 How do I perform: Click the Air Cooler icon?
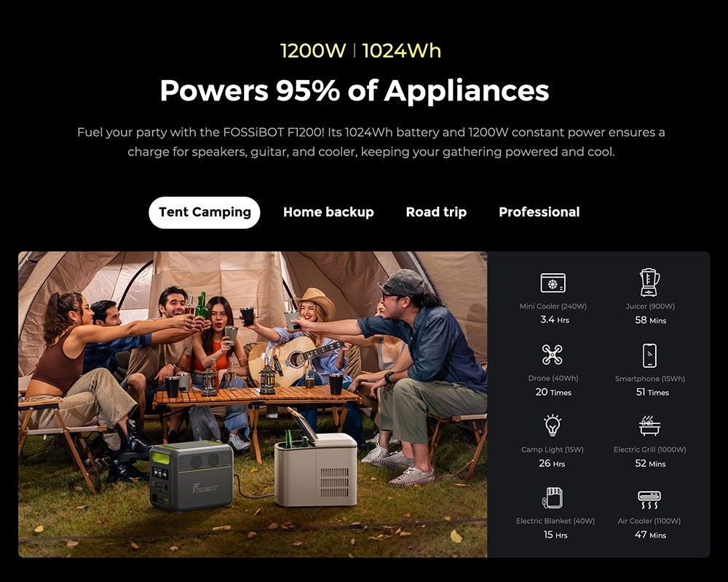click(649, 500)
